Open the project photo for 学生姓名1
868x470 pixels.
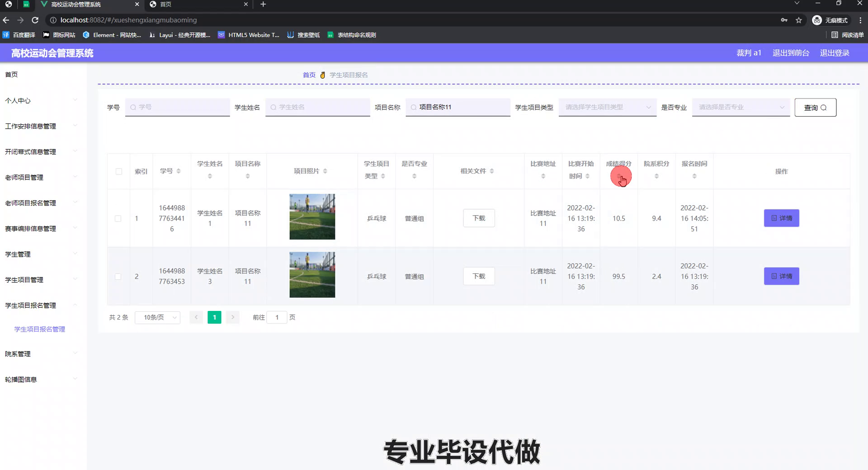312,216
